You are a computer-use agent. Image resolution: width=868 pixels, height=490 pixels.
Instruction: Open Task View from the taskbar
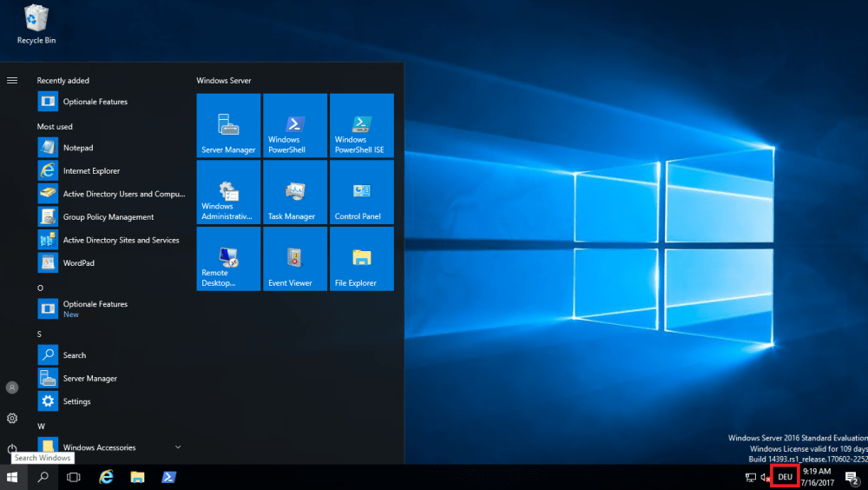[74, 477]
